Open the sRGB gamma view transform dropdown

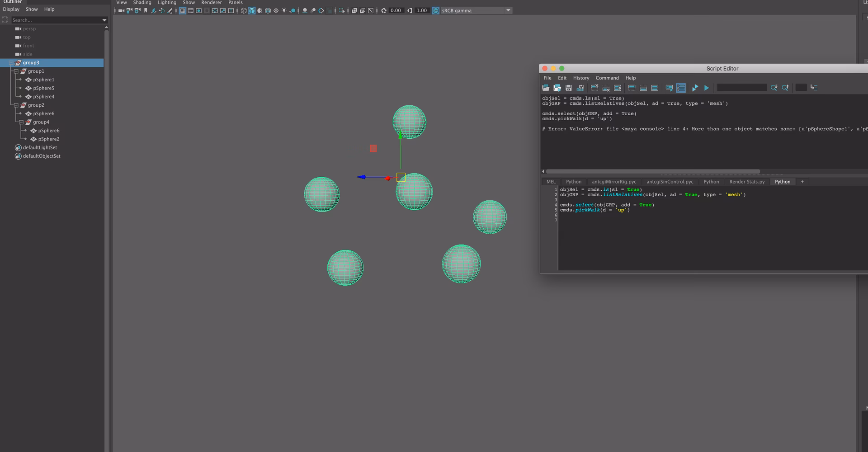click(508, 10)
